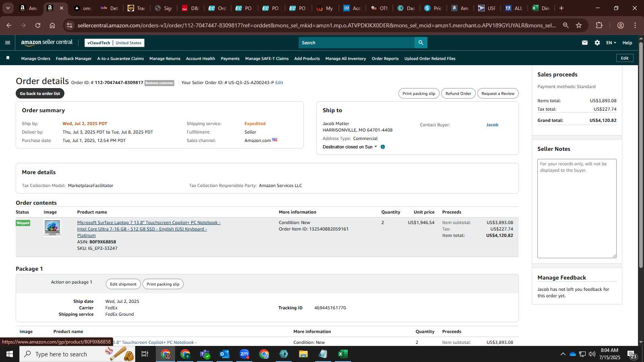
Task: Click the browser home icon
Action: click(52, 25)
